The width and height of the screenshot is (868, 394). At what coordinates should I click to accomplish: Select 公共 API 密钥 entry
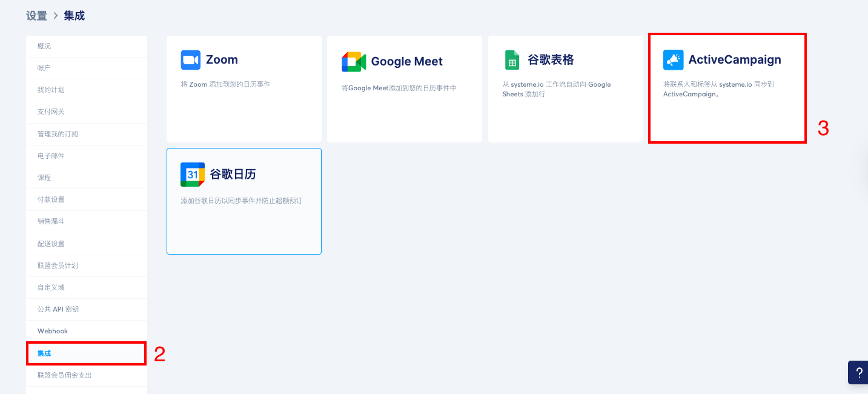tap(87, 309)
